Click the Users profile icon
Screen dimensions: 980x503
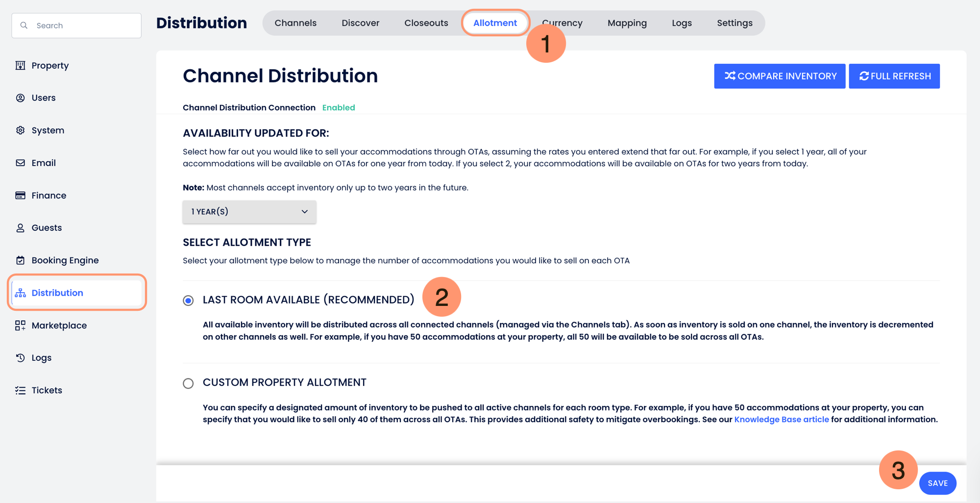click(x=20, y=98)
